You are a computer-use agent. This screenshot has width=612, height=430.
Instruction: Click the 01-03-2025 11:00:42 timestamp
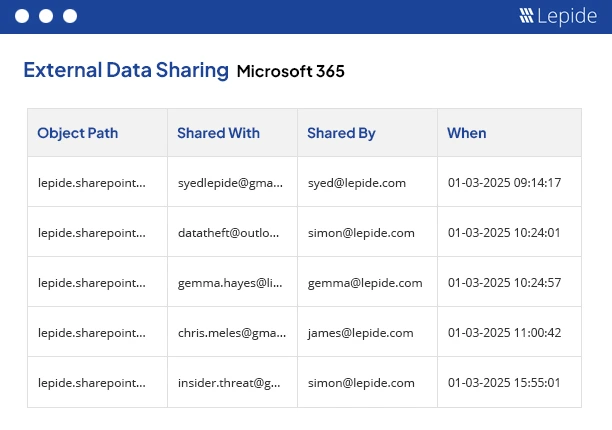point(505,333)
